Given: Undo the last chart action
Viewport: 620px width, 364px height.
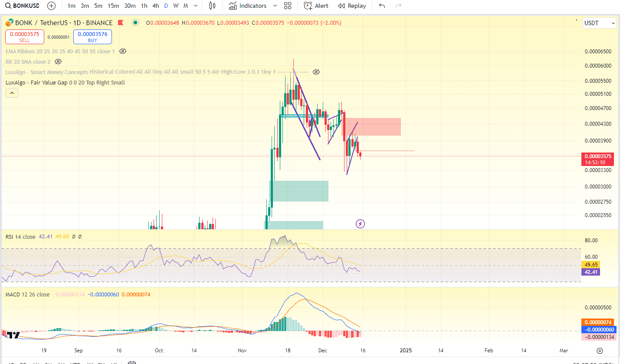Looking at the screenshot, I should 382,6.
